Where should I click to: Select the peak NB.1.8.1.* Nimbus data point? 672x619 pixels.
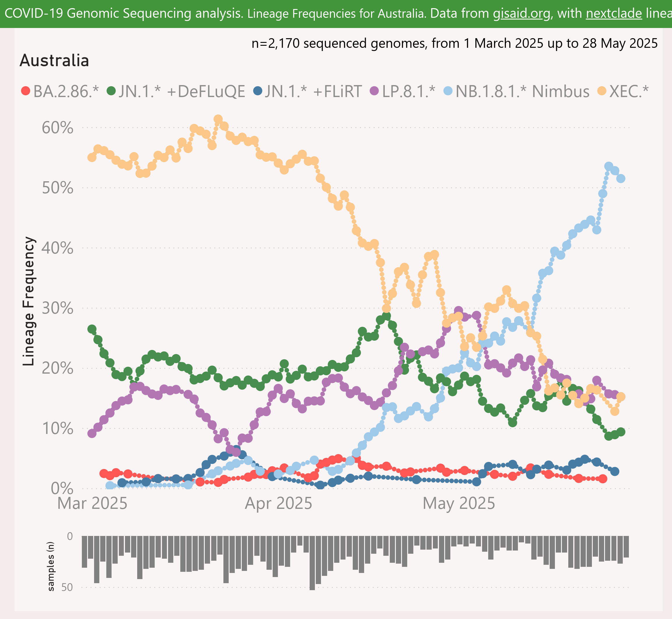pyautogui.click(x=609, y=166)
